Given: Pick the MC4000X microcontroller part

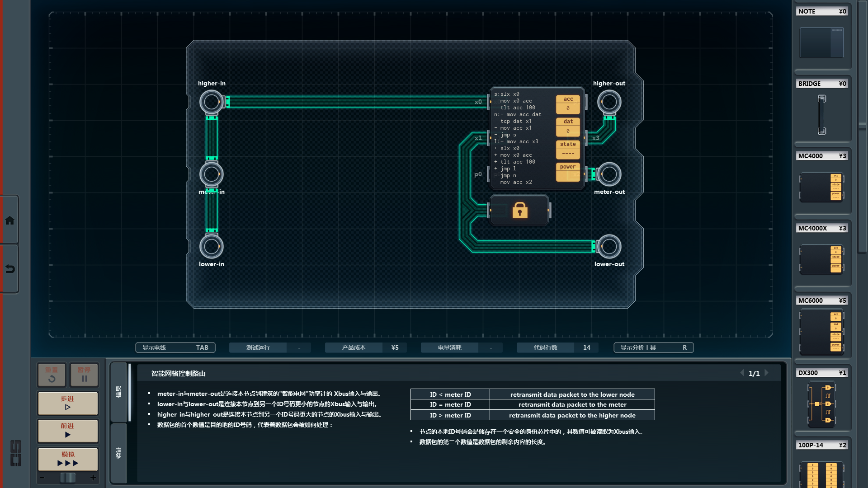Looking at the screenshot, I should point(821,259).
